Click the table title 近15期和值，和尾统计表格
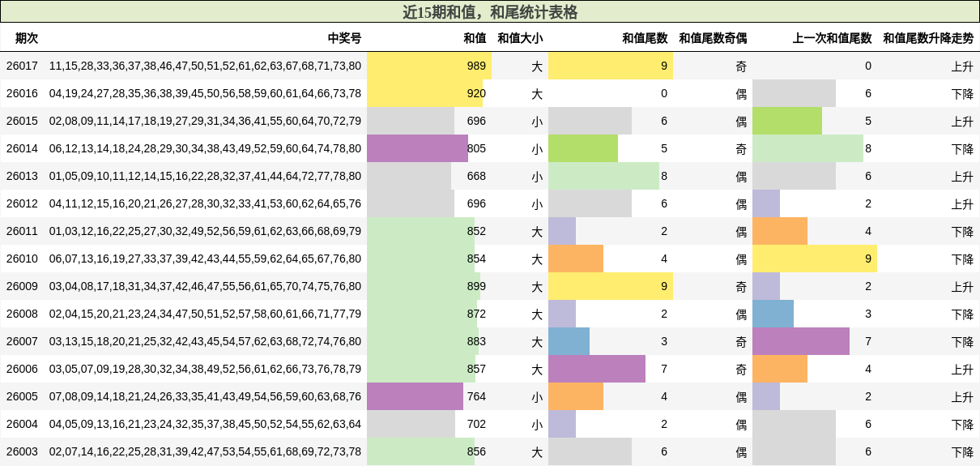Image resolution: width=980 pixels, height=466 pixels. (490, 12)
